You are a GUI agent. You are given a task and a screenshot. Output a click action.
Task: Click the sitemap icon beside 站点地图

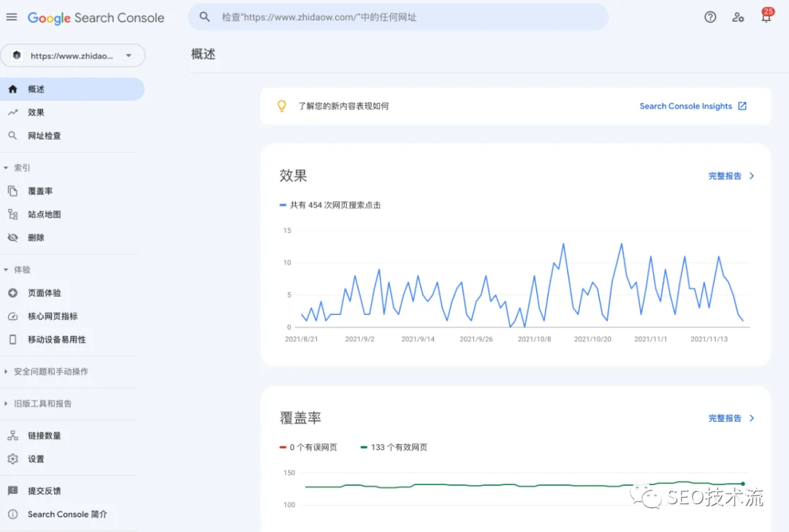tap(12, 214)
